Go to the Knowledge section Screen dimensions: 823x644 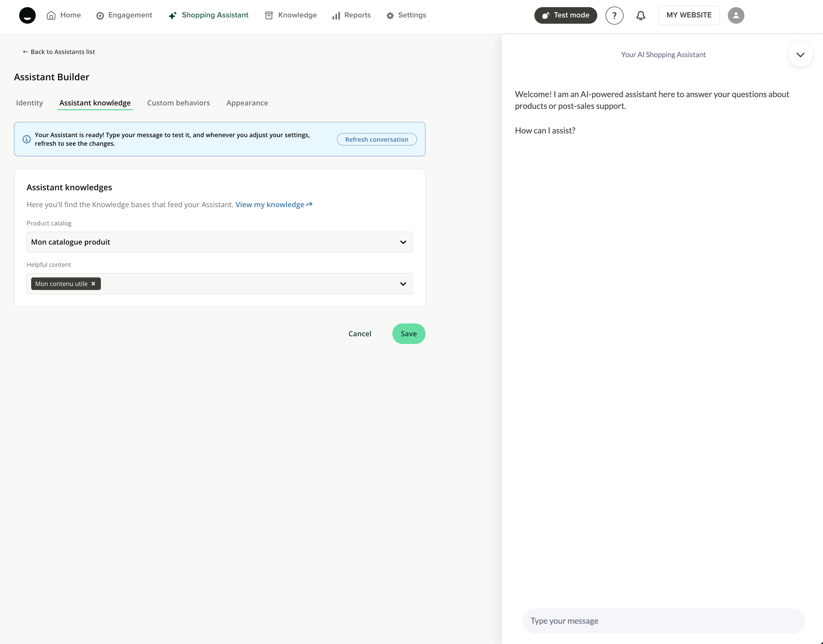[291, 15]
